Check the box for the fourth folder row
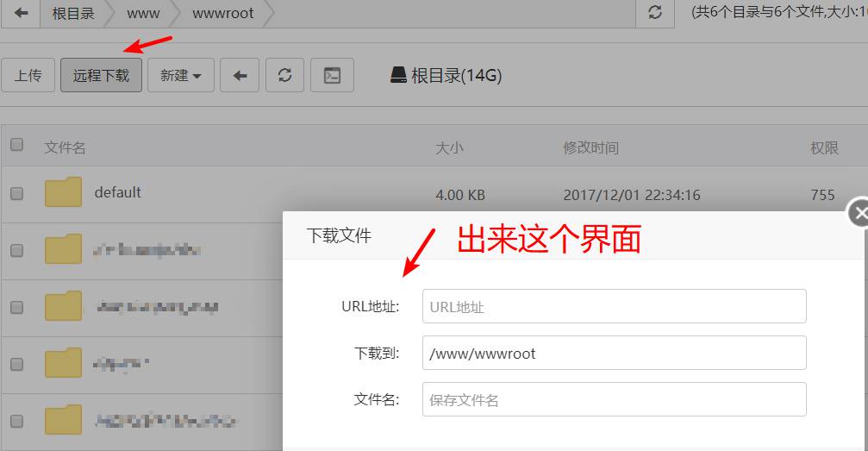The height and width of the screenshot is (451, 868). [x=17, y=364]
